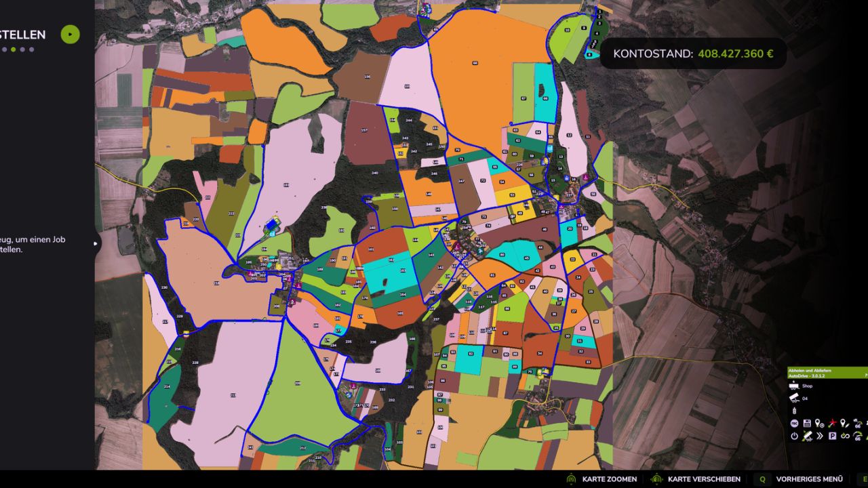This screenshot has width=868, height=488.
Task: Start AutoDrive route recording with rec icon
Action: coord(794,423)
